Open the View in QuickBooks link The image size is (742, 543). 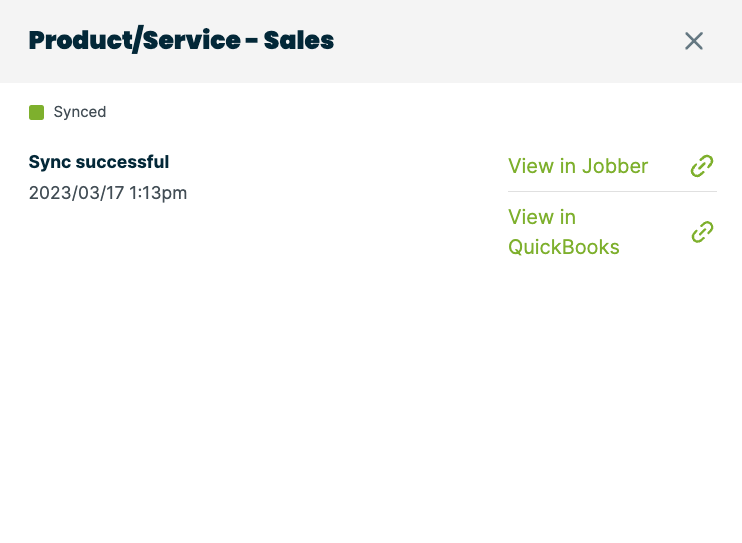564,232
